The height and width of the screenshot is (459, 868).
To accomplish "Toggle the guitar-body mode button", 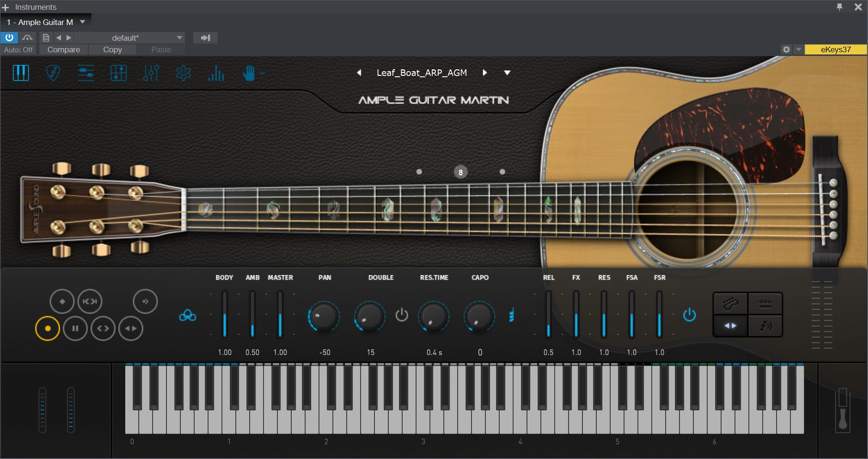I will point(730,303).
